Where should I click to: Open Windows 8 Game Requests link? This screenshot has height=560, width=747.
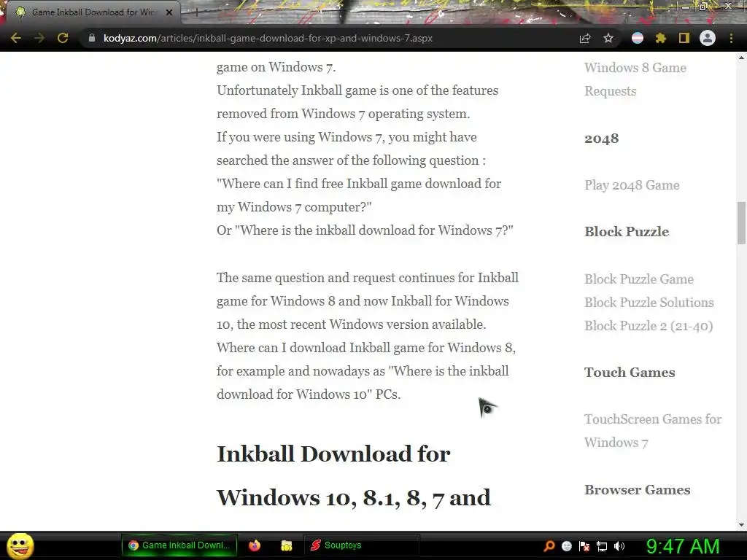click(x=635, y=79)
